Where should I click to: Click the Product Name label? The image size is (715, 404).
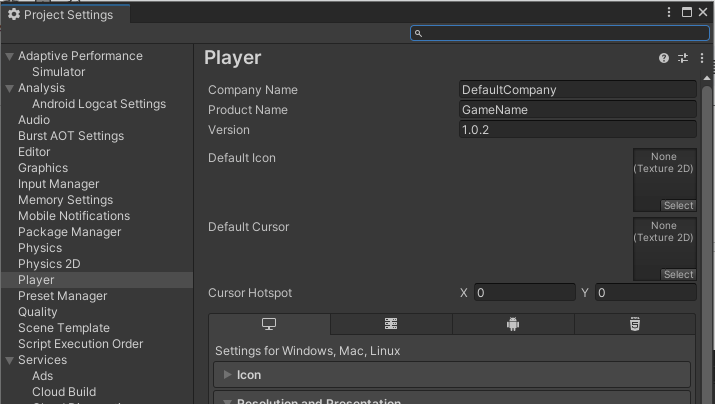(x=248, y=110)
